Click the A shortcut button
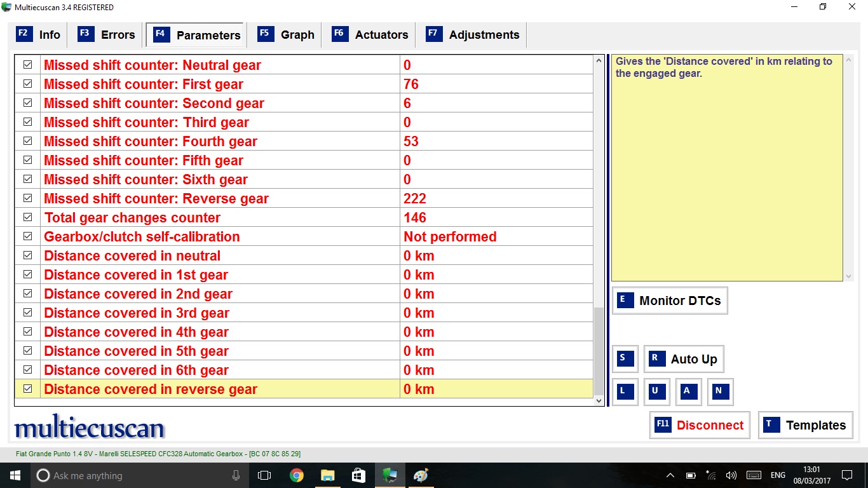Screen dimensions: 868x488 point(688,392)
